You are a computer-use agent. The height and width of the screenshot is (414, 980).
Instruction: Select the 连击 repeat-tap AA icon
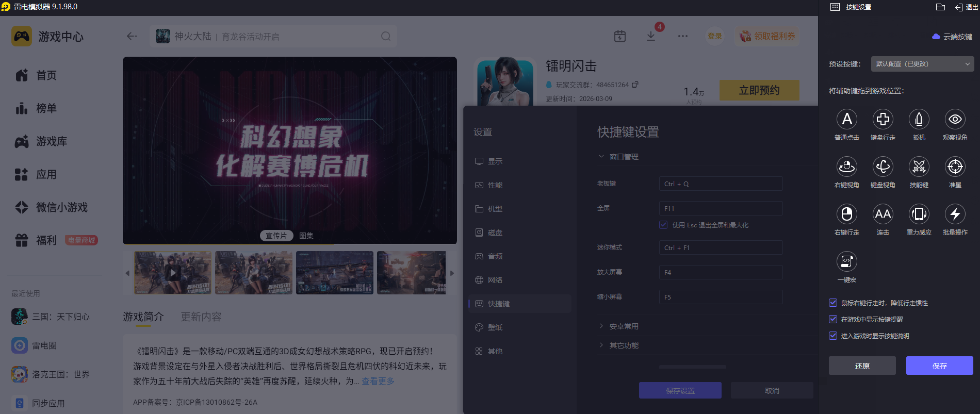883,214
